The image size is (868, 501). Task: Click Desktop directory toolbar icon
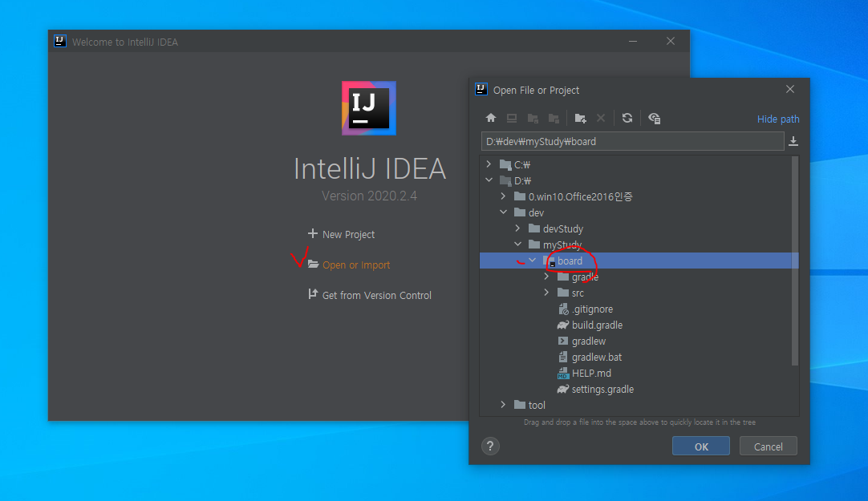tap(512, 118)
